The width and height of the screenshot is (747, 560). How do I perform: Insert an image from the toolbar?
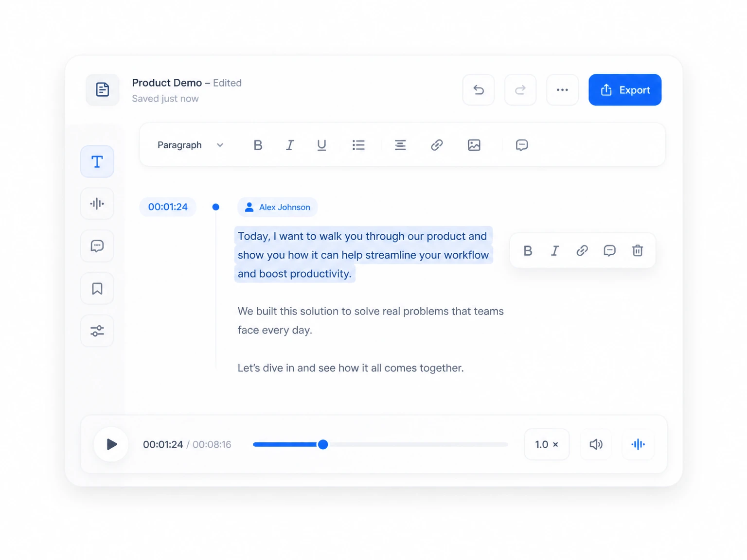click(474, 145)
